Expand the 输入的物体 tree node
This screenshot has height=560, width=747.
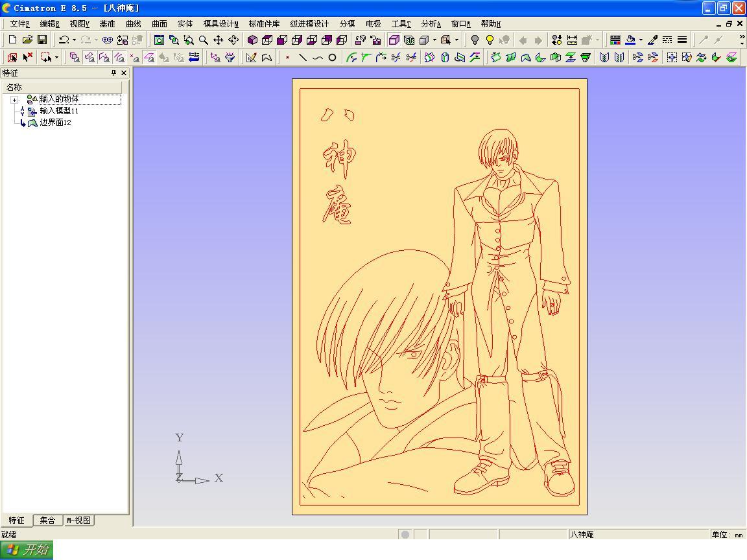14,100
